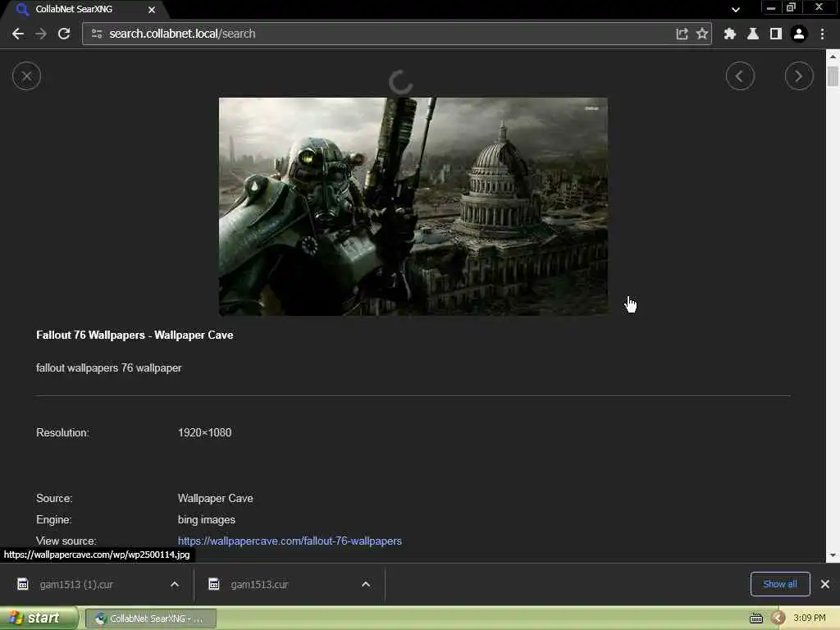Expand options for gam1513 (1).cur download
840x630 pixels.
175,584
